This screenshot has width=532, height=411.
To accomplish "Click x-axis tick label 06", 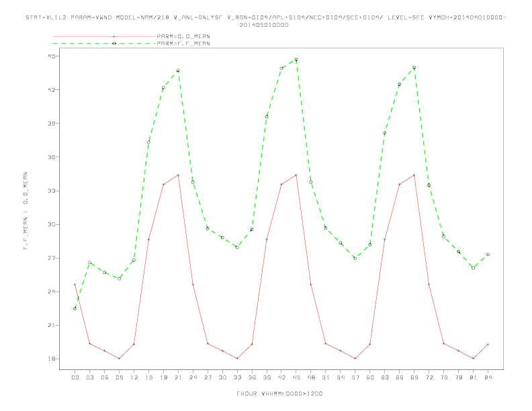I will pos(105,377).
